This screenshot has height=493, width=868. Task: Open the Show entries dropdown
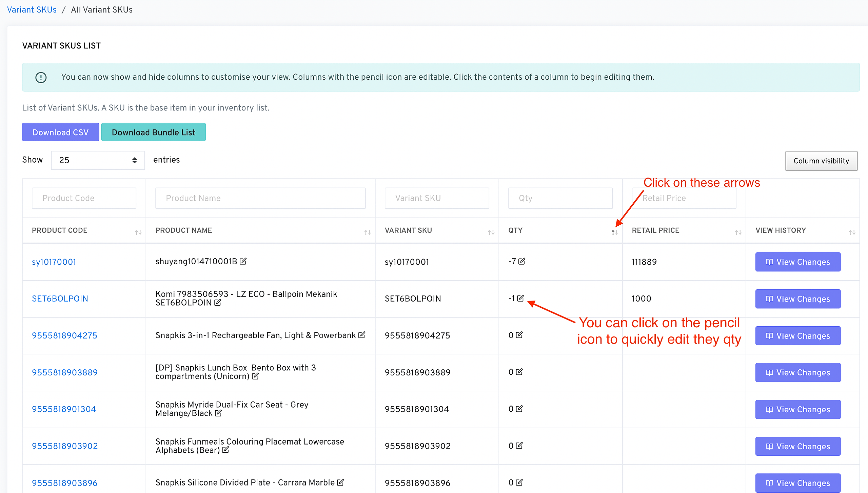pyautogui.click(x=98, y=160)
